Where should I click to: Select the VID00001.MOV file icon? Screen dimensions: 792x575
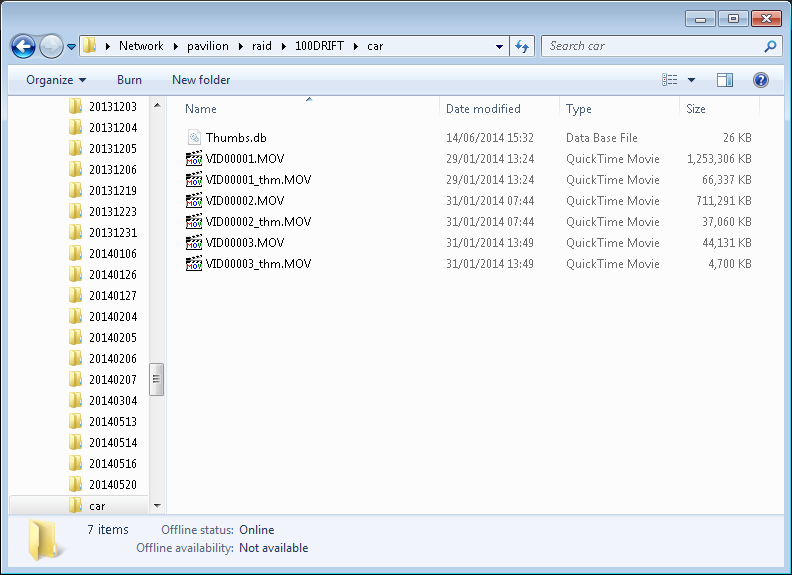point(194,159)
